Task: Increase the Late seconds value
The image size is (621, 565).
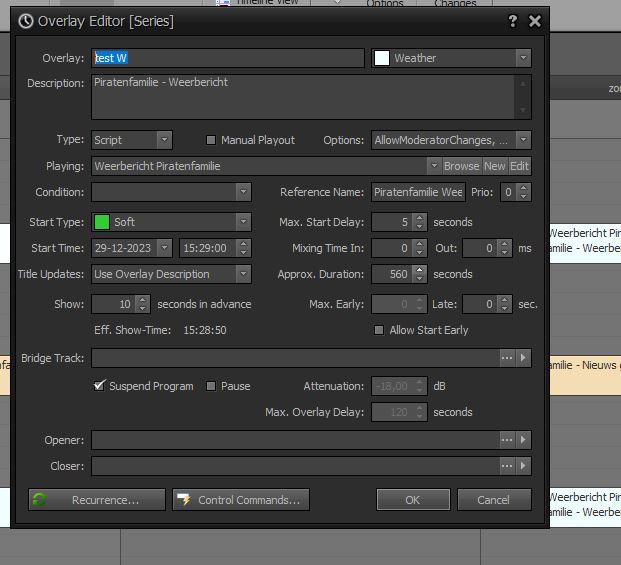Action: pos(504,300)
